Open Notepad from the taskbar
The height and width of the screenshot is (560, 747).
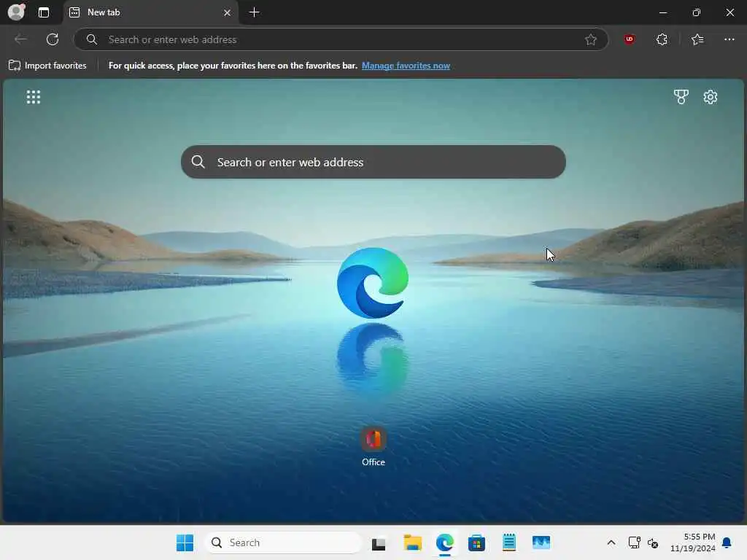508,542
